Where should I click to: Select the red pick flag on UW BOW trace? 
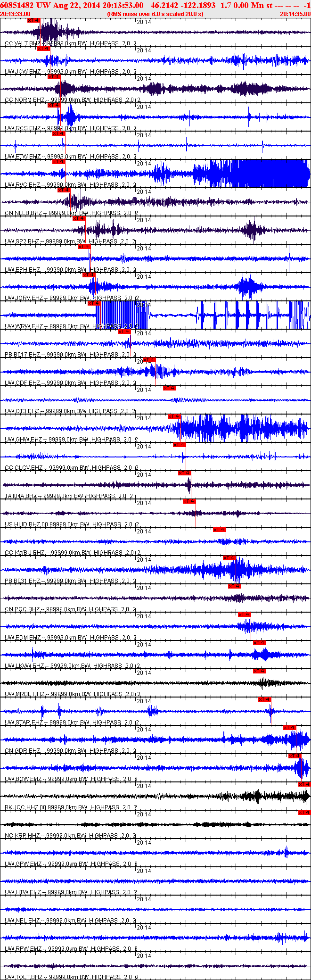point(295,756)
